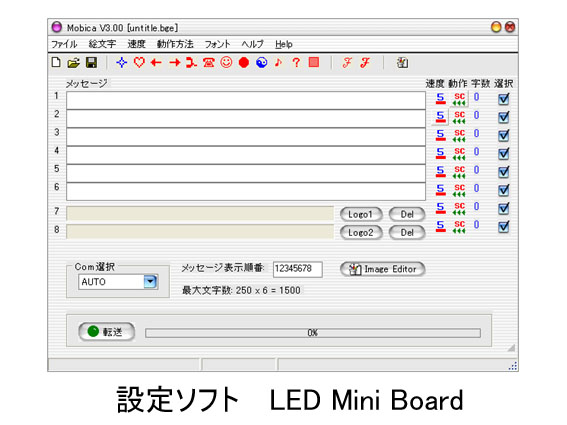Click the message 1 text field
The height and width of the screenshot is (425, 567).
246,101
